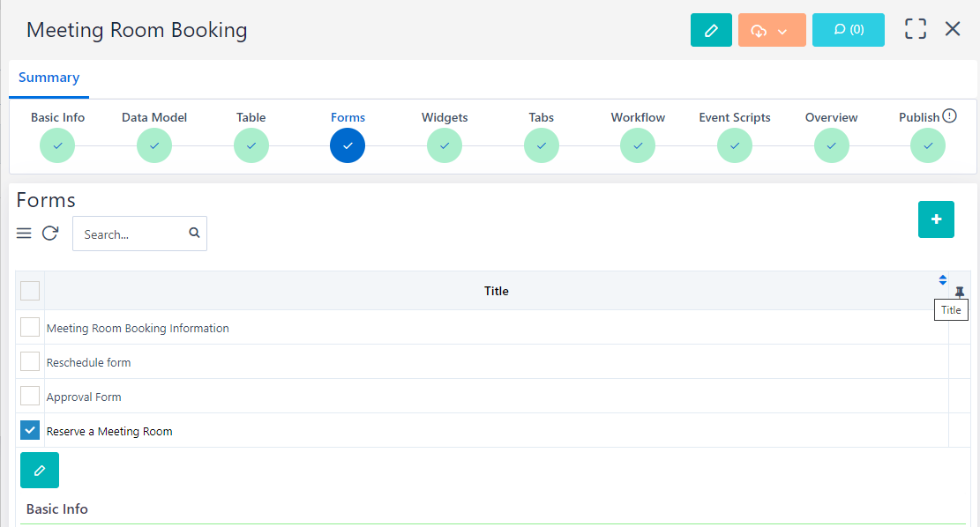Image resolution: width=980 pixels, height=527 pixels.
Task: Open the comments (0) button
Action: pos(848,30)
